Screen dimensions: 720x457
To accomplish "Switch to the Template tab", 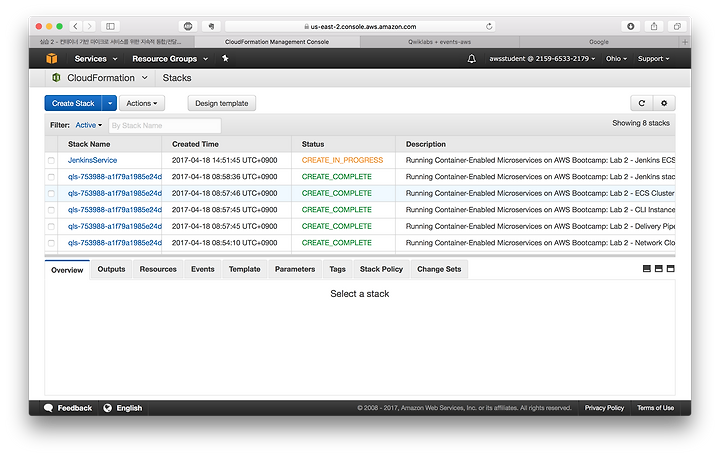I will 244,269.
